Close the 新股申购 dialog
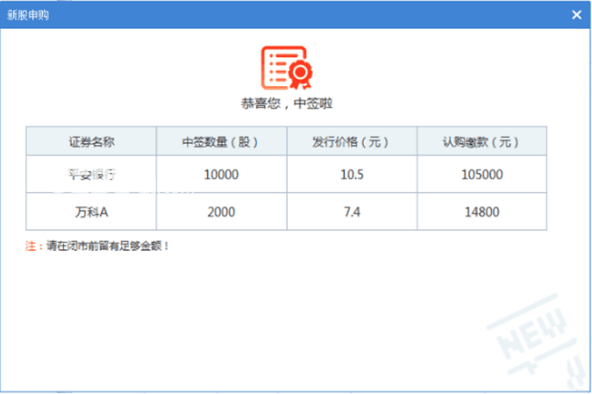Viewport: 592px width, 394px height. pos(576,15)
